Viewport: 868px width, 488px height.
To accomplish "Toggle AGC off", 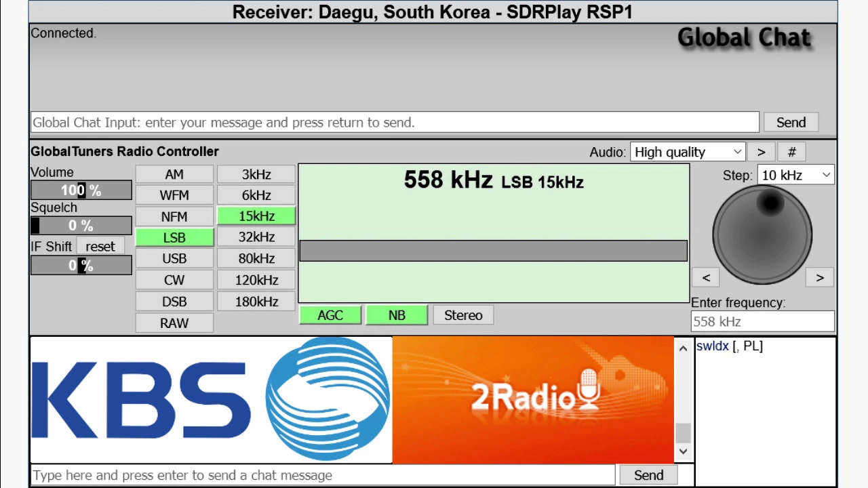I will click(x=330, y=315).
